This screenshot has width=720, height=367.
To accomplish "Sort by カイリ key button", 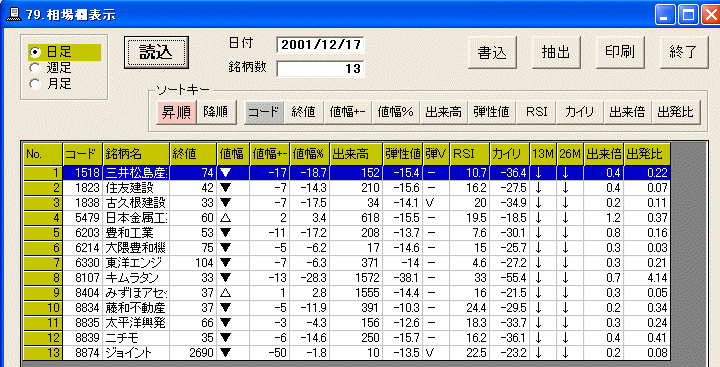I will point(580,112).
